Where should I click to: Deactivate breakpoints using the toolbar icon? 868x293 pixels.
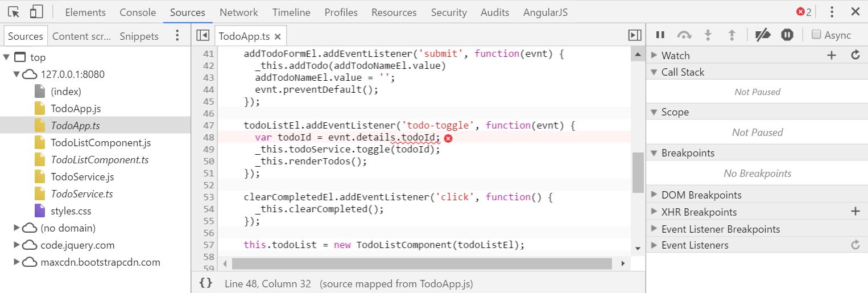762,35
